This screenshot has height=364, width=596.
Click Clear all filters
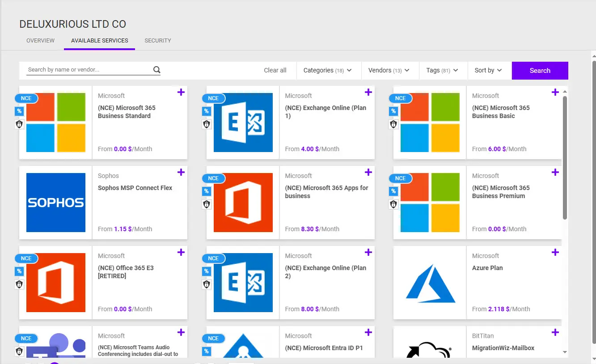275,70
